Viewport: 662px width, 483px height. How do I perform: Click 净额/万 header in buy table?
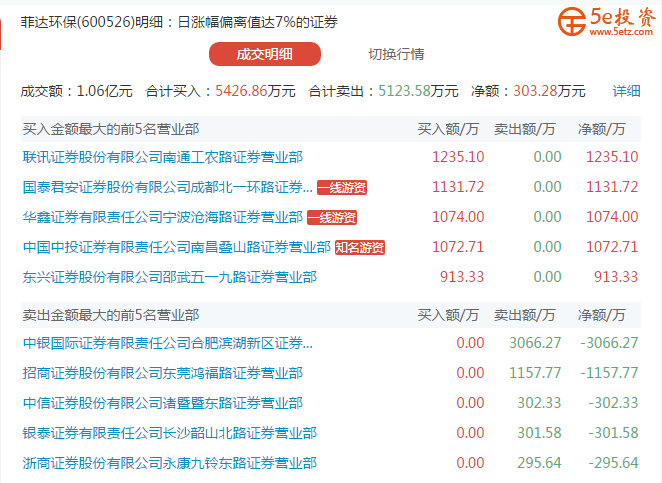click(602, 129)
